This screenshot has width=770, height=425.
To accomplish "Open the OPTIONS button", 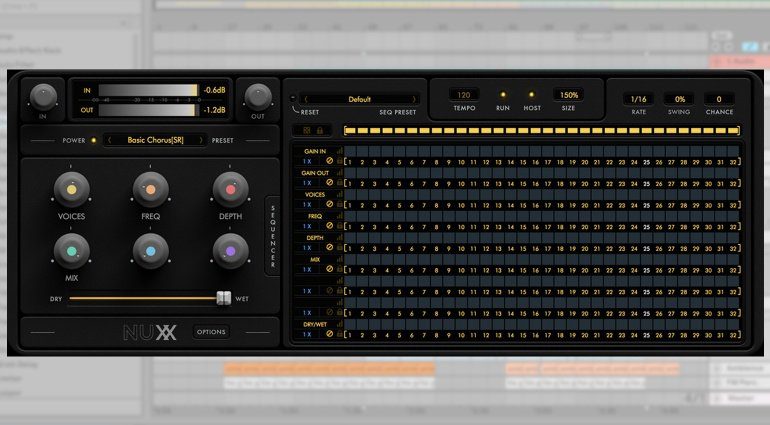I will point(211,331).
